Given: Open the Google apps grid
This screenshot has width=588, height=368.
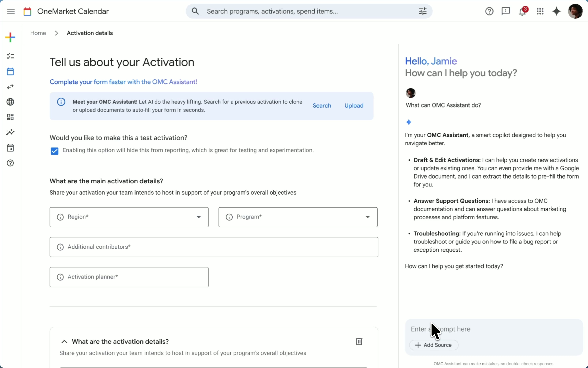Looking at the screenshot, I should [x=540, y=11].
